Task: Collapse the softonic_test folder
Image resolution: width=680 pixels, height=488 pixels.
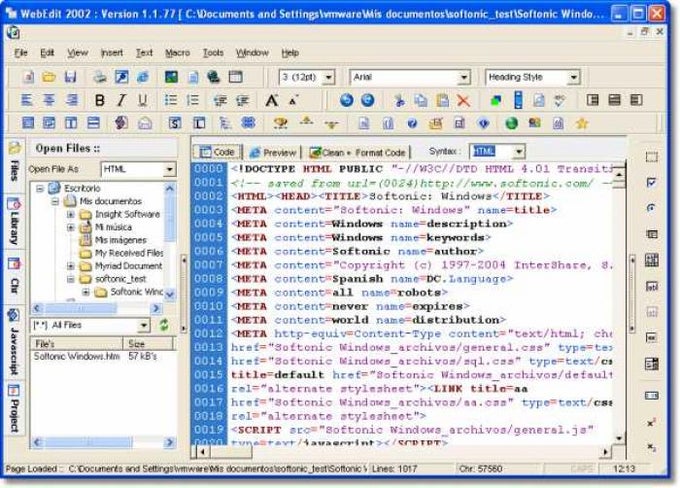Action: [71, 279]
